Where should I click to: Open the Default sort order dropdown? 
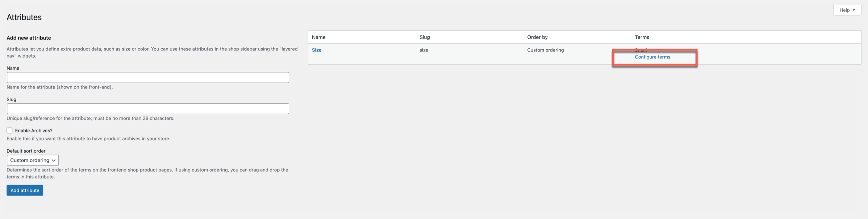point(33,160)
